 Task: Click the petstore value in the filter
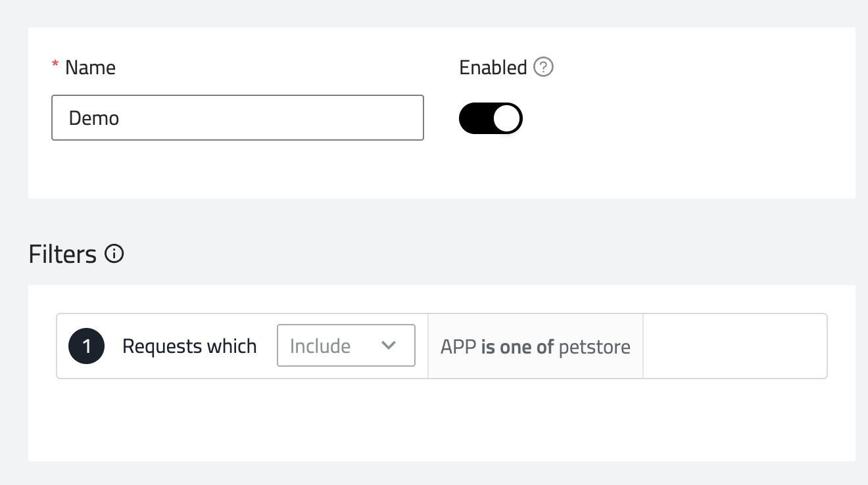pyautogui.click(x=594, y=346)
